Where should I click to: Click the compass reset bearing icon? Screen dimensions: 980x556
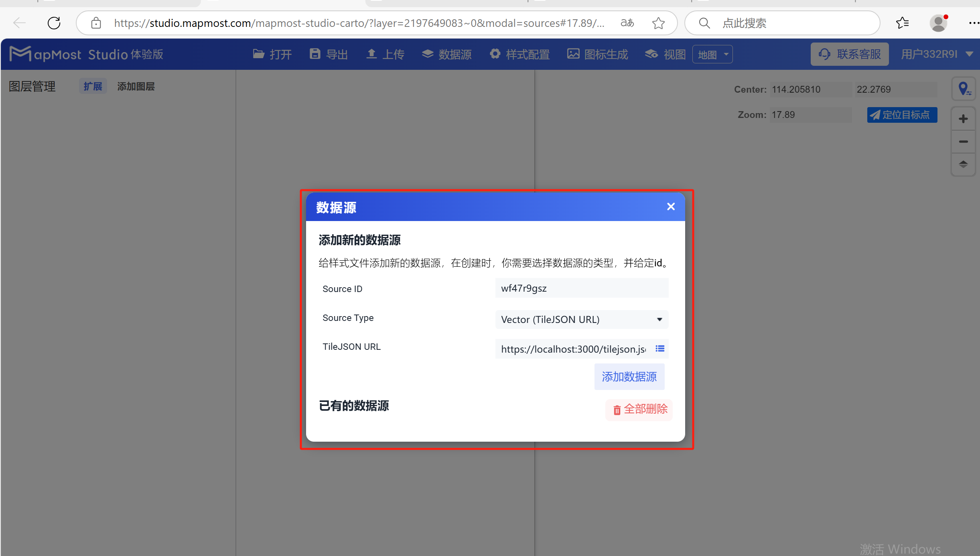pyautogui.click(x=963, y=164)
